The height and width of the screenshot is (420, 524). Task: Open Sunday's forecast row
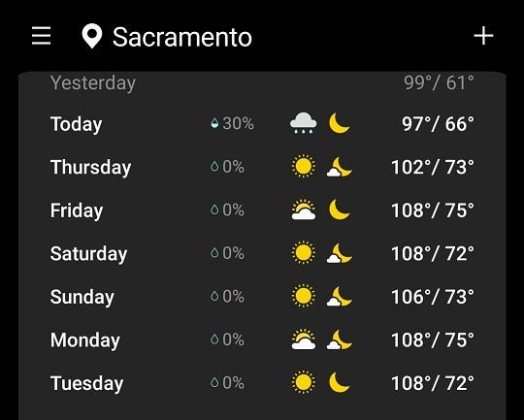coord(262,297)
